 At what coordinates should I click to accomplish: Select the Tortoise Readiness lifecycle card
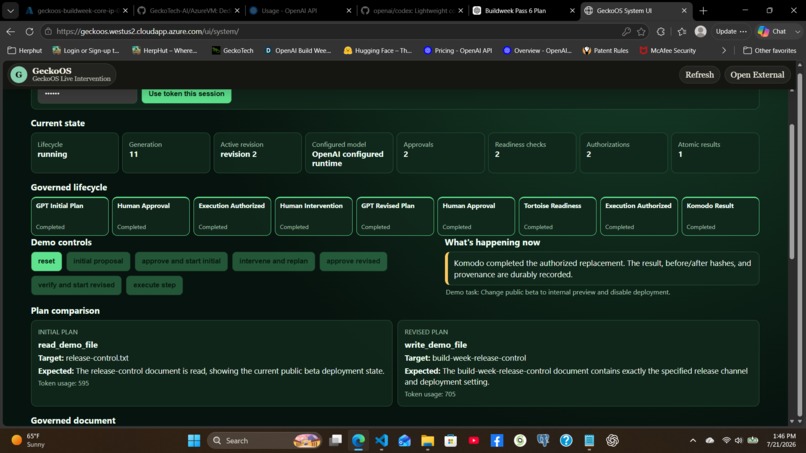tap(558, 216)
